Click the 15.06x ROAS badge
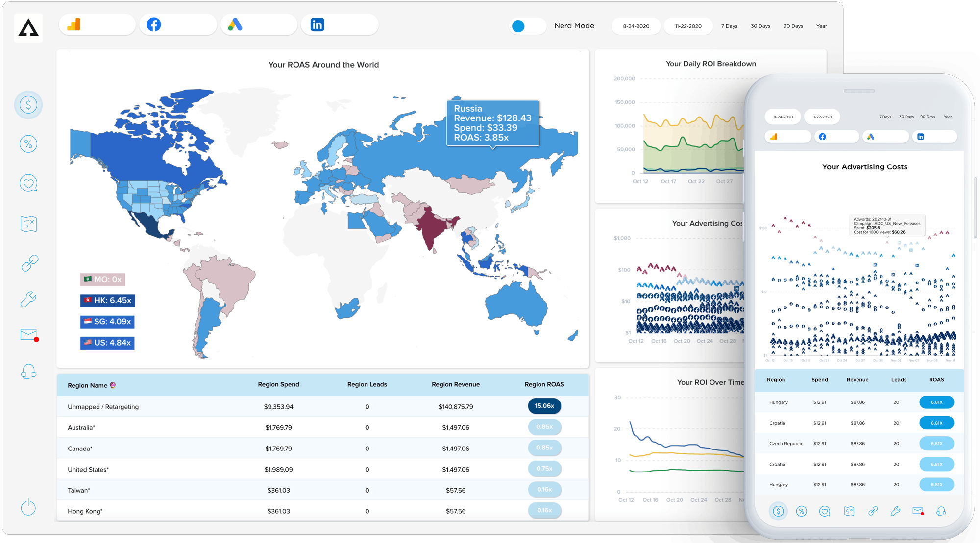980x543 pixels. pos(544,406)
